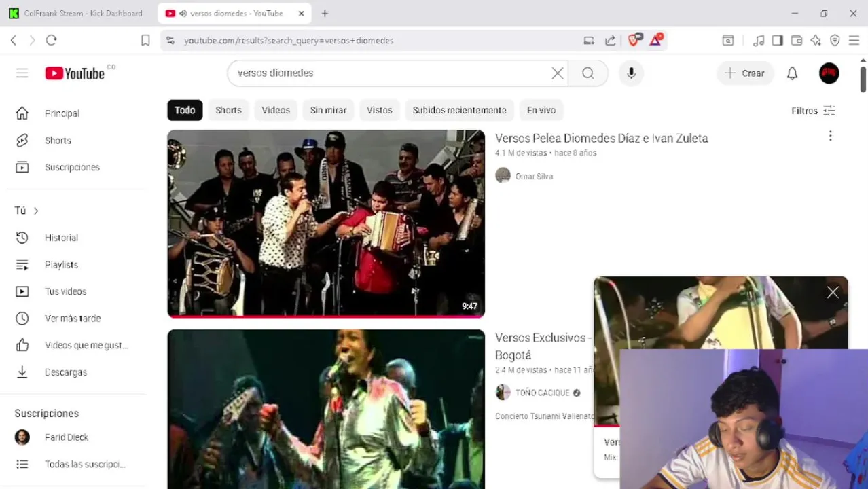Open the Brave VPN shield icon

[x=835, y=41]
